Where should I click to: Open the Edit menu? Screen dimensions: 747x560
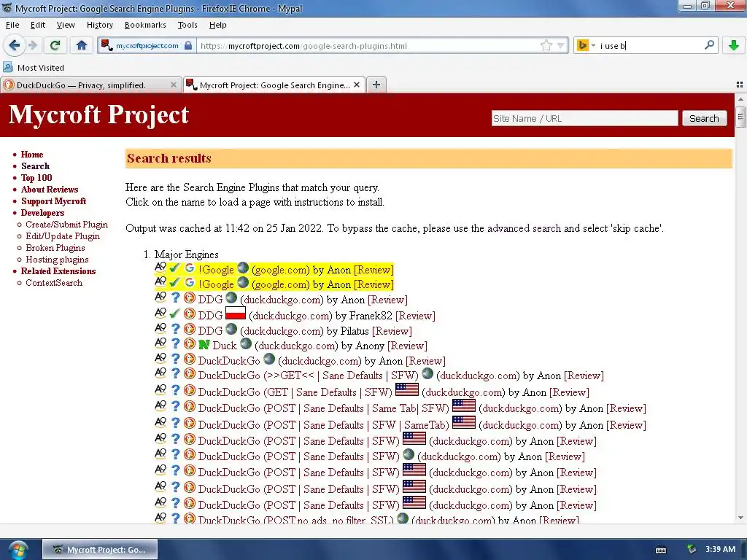[x=38, y=25]
